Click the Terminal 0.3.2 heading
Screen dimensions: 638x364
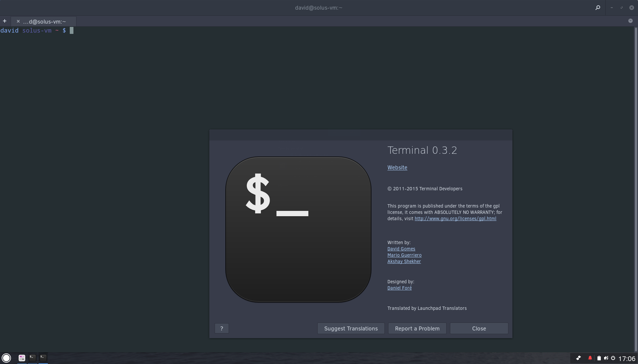click(x=422, y=150)
